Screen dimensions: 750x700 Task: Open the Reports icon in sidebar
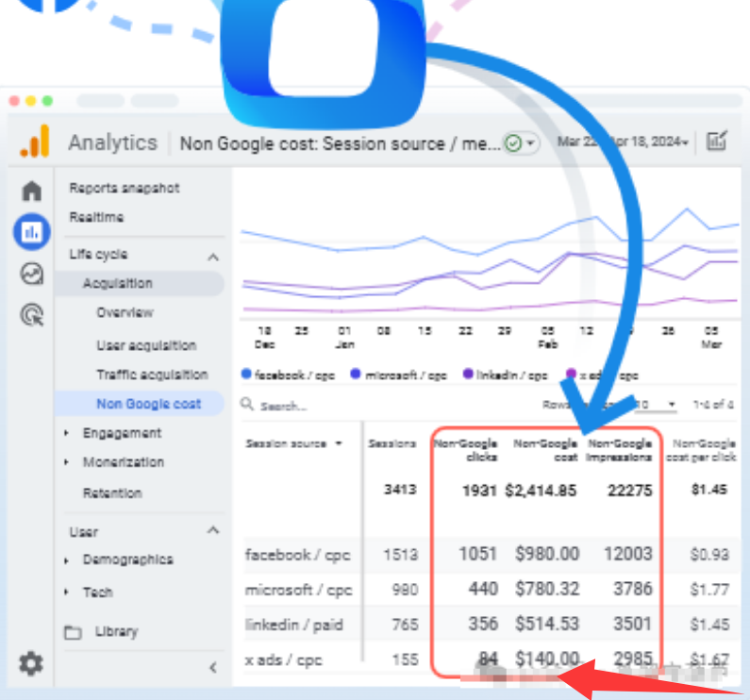coord(31,232)
